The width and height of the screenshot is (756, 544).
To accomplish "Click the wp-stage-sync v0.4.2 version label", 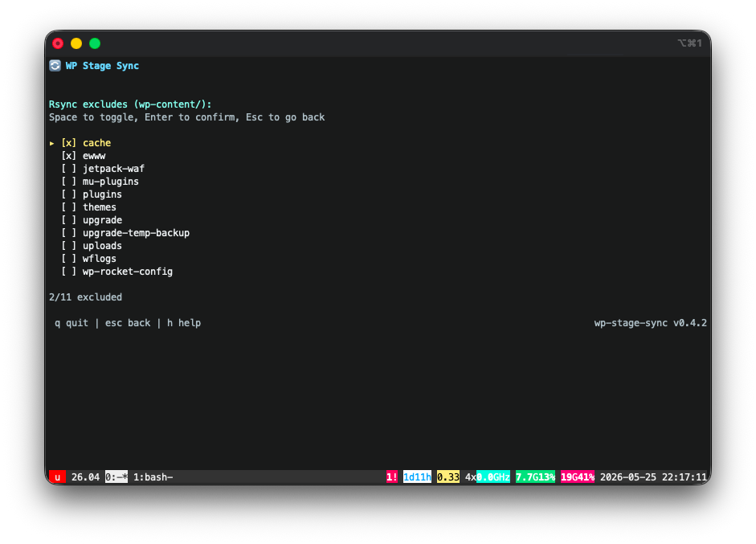I will click(x=651, y=323).
